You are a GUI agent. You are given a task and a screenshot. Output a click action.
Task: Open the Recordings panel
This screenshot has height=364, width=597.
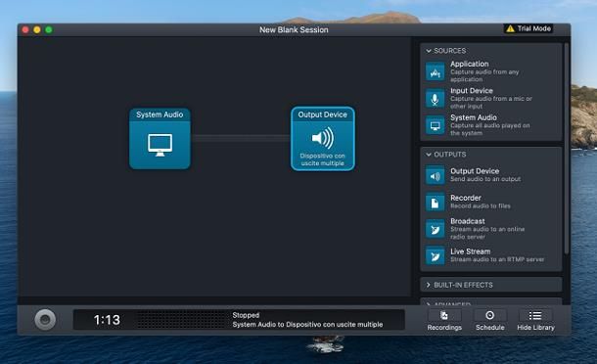(444, 320)
